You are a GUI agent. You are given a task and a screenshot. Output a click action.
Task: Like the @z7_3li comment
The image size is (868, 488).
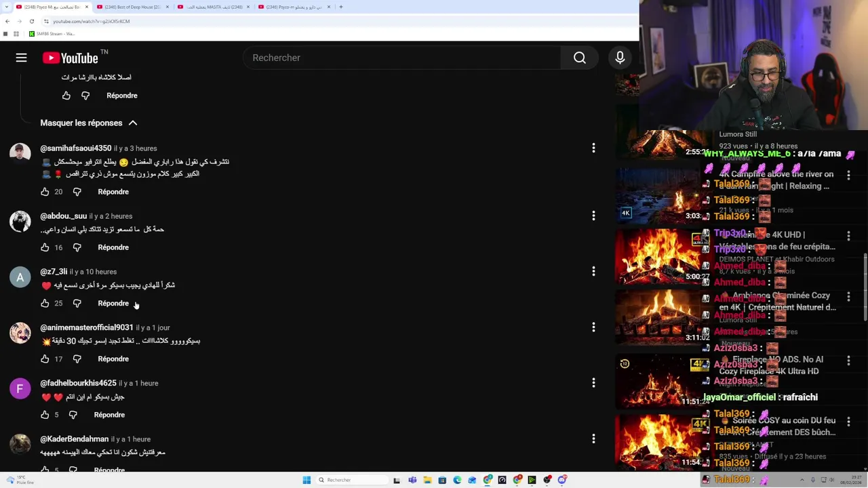tap(45, 303)
